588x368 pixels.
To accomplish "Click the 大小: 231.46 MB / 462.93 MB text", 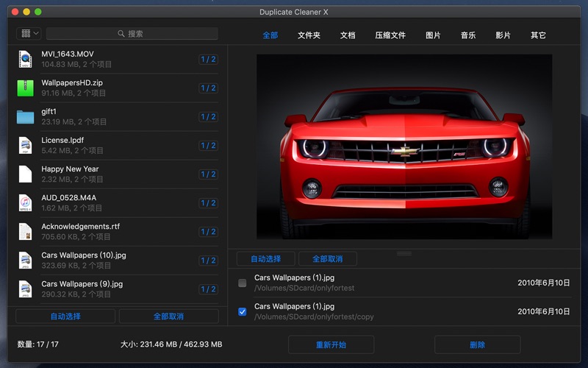I will [x=171, y=344].
